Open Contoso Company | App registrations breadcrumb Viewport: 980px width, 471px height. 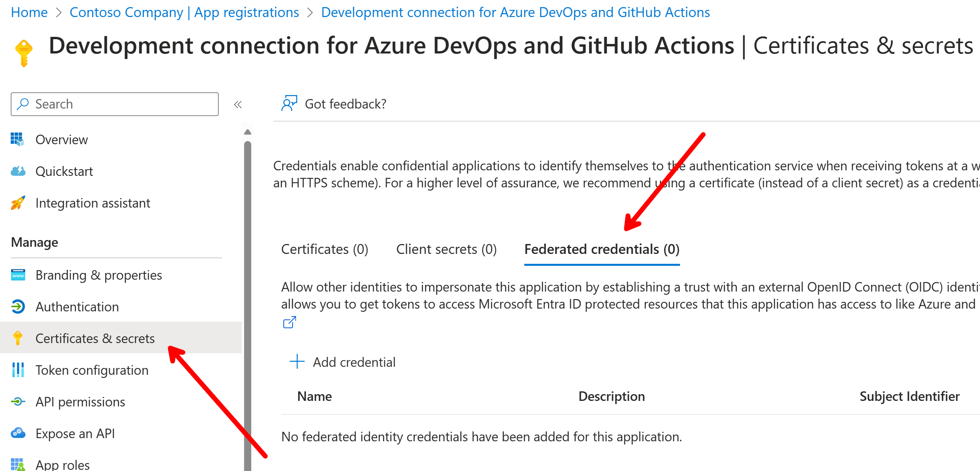tap(184, 12)
